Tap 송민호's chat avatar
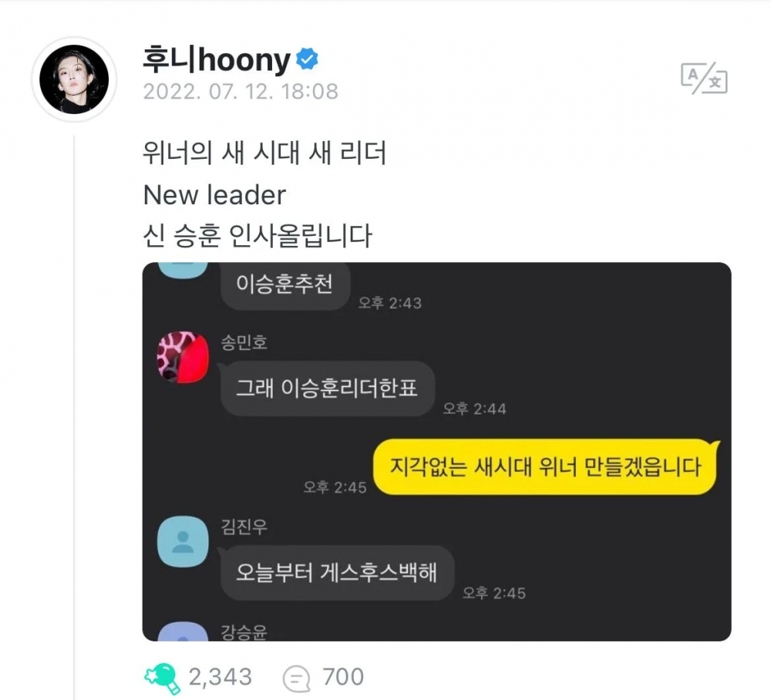 coord(183,357)
